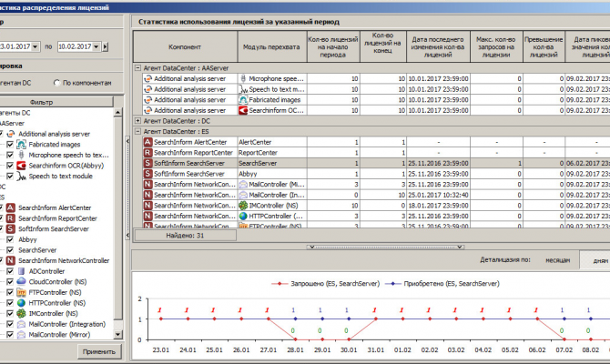Click MailController (Integration) envelope icon in filter
The height and width of the screenshot is (364, 610).
(21, 324)
